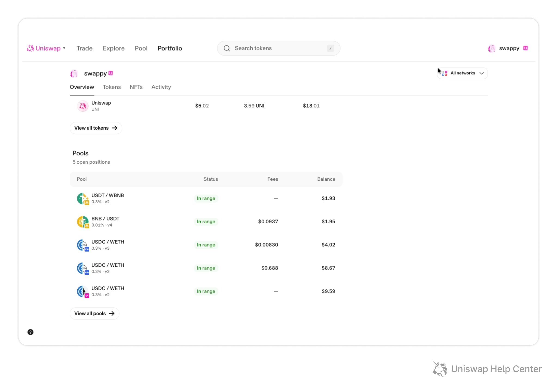Click the USDT / WBNB pool icon

coord(83,198)
